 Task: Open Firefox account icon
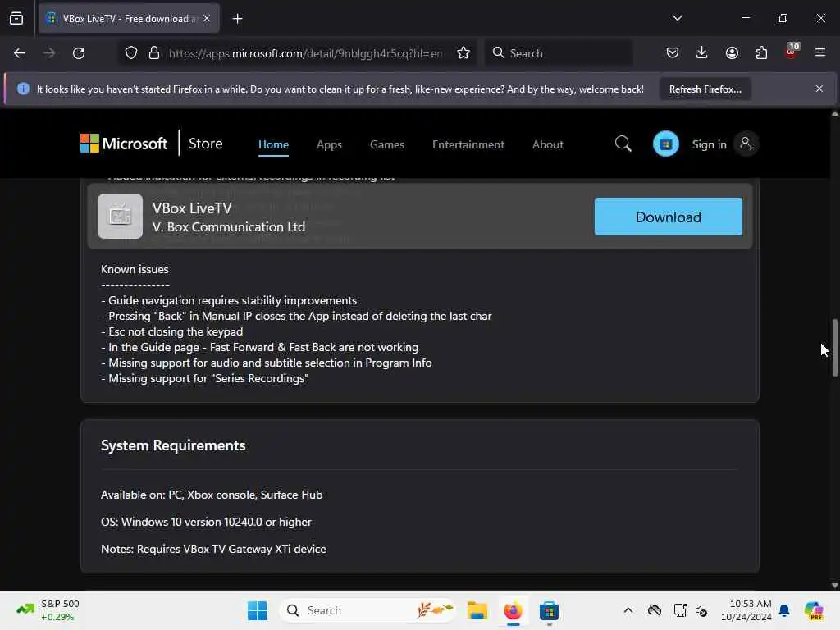pos(732,53)
